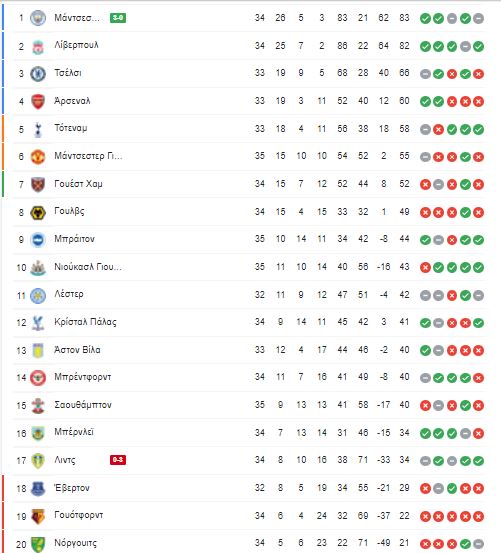501x553 pixels.
Task: Click the Everton blue crest
Action: [x=38, y=488]
